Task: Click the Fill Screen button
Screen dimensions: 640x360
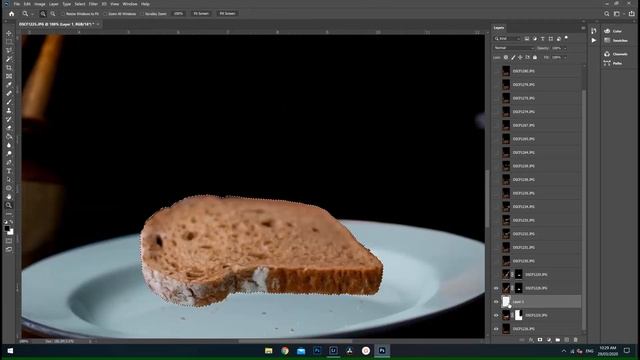Action: 227,13
